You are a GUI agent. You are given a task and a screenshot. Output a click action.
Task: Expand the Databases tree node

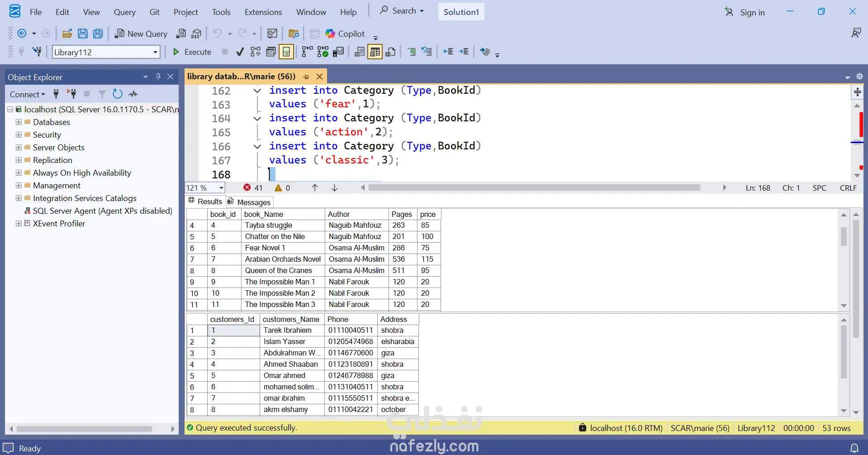(19, 122)
